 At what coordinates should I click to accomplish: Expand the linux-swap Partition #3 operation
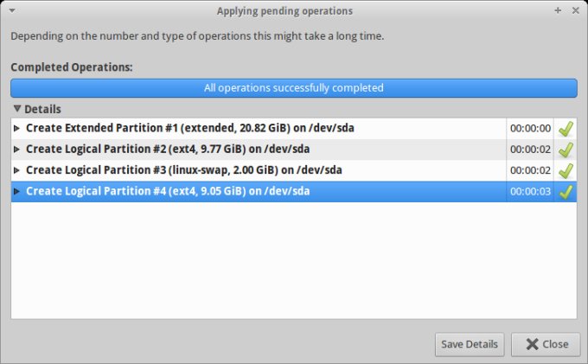pos(16,170)
